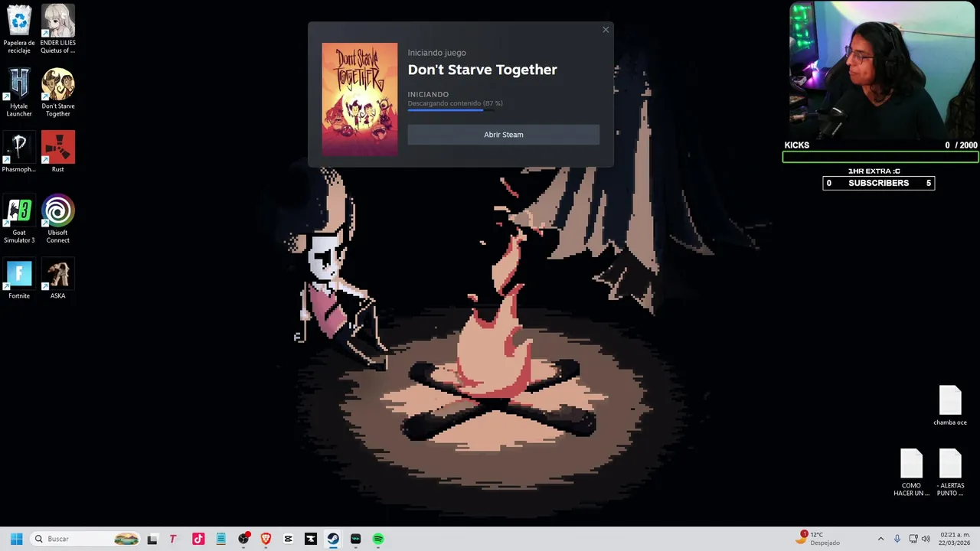The image size is (980, 551).
Task: Click the 'Iniciando juego' heading text
Action: 436,53
